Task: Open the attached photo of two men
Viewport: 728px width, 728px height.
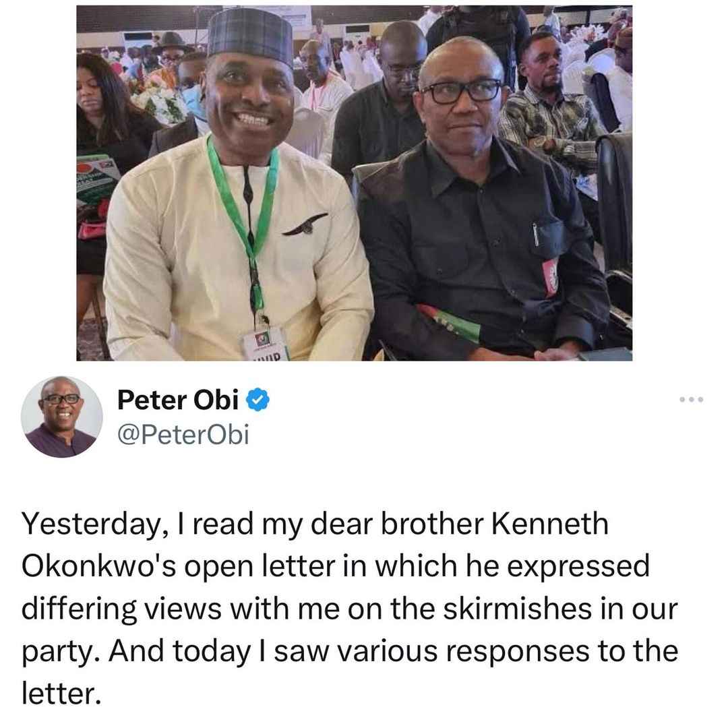Action: pyautogui.click(x=355, y=183)
